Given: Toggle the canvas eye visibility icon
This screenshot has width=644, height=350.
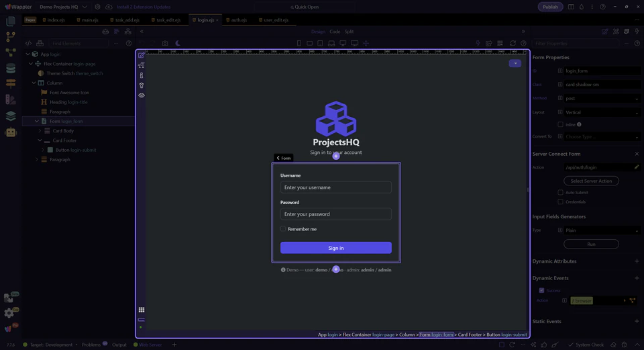Looking at the screenshot, I should 142,95.
